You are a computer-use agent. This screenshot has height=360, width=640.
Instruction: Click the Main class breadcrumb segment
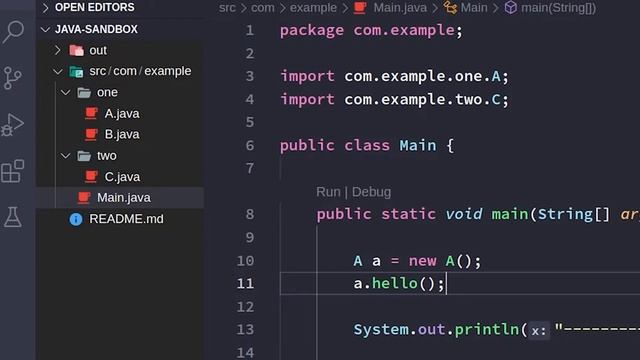tap(474, 8)
